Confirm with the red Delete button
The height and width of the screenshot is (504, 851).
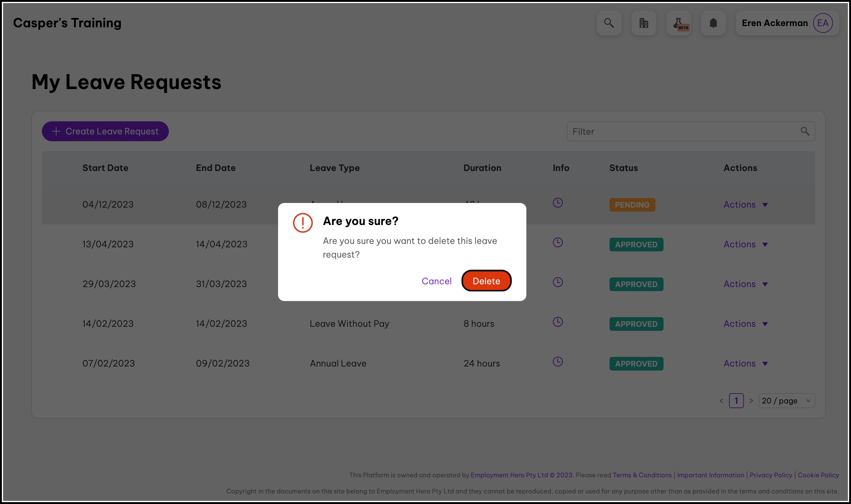click(x=486, y=281)
